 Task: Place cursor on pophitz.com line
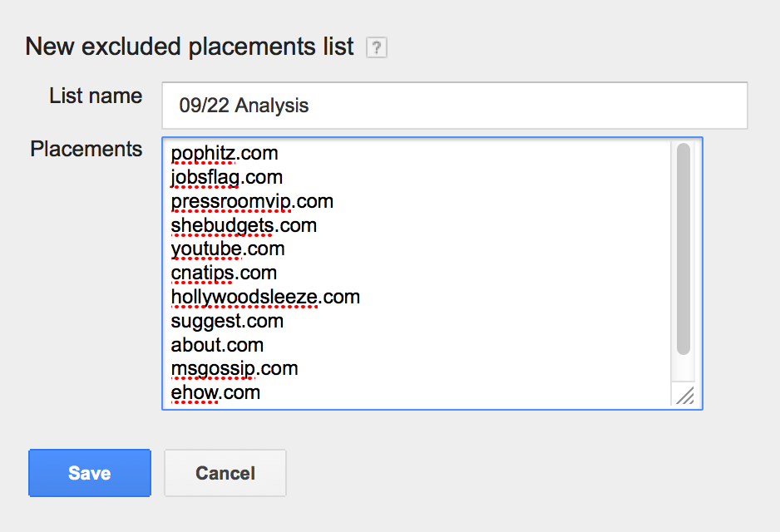[x=225, y=153]
